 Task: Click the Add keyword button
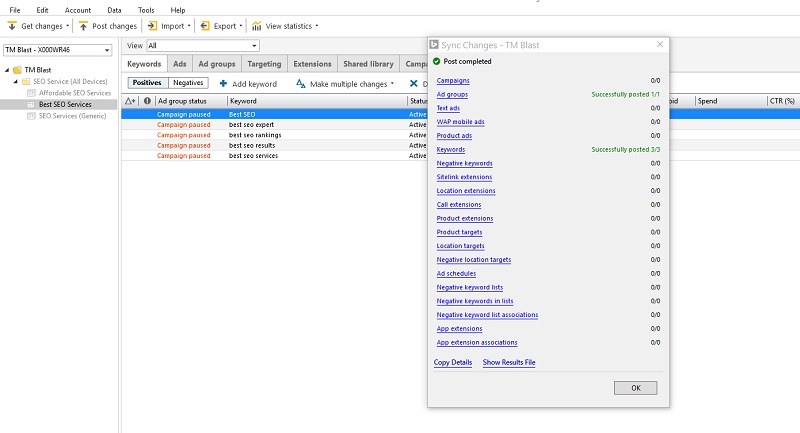click(248, 84)
